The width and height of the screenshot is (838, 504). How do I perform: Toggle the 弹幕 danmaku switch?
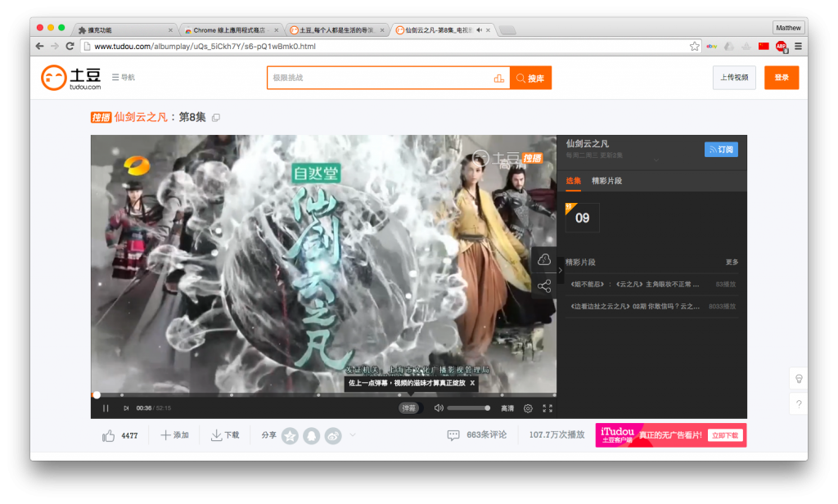409,408
